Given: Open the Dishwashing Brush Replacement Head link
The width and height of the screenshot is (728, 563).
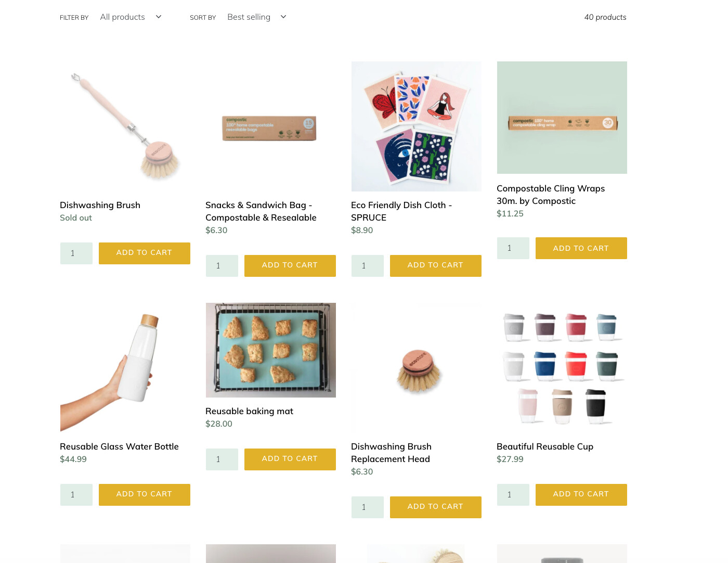Looking at the screenshot, I should point(391,453).
